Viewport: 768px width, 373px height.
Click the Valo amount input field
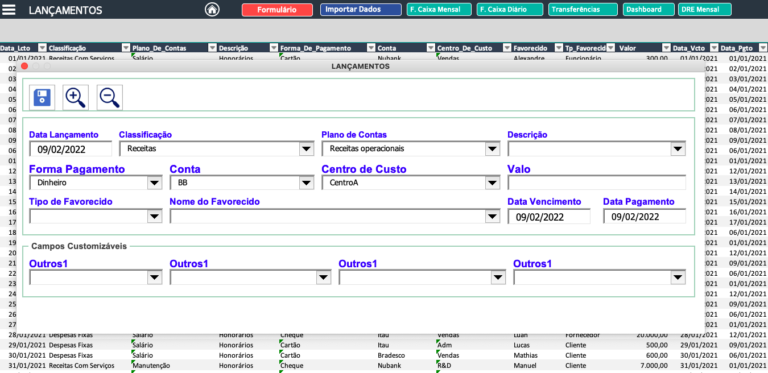pyautogui.click(x=597, y=183)
